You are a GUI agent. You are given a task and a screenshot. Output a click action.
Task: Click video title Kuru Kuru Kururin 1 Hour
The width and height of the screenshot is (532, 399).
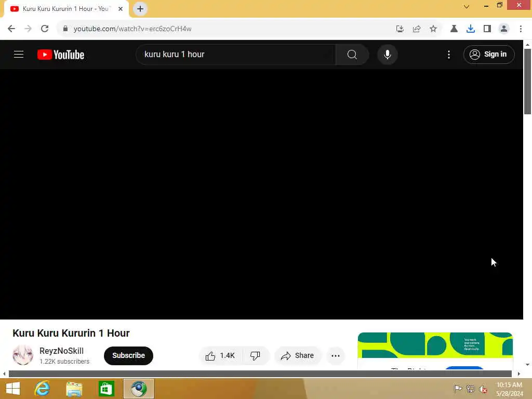click(71, 333)
